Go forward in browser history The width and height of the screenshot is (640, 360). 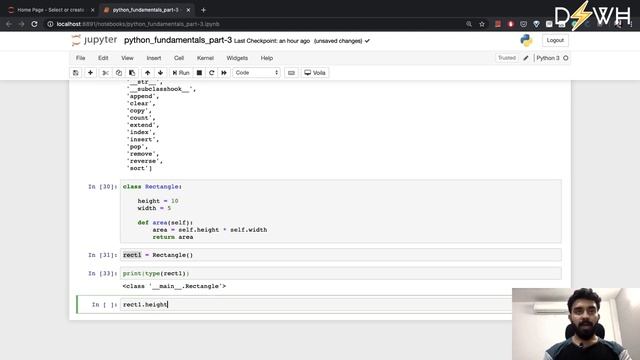[22, 24]
